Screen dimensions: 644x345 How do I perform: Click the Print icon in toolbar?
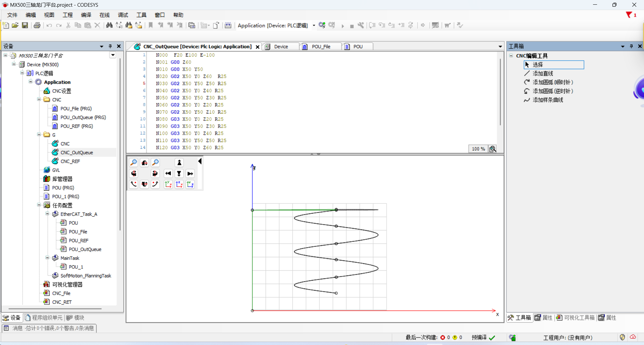[x=37, y=25]
